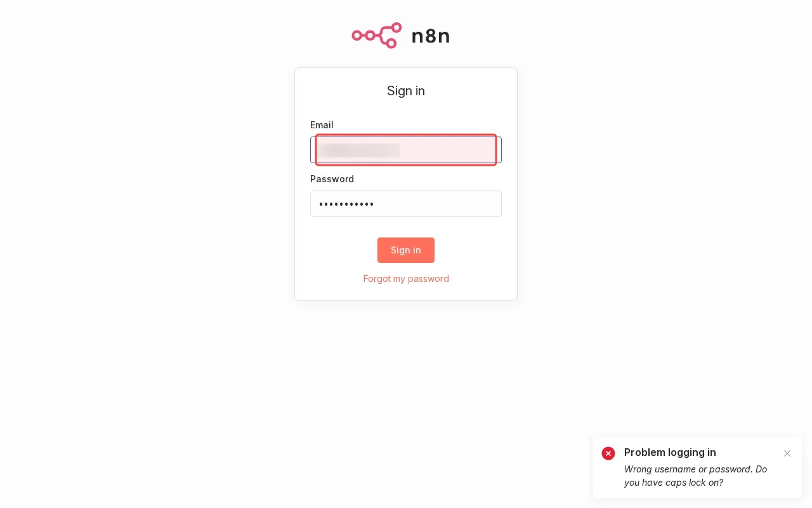Open the Forgot my password link

point(406,279)
